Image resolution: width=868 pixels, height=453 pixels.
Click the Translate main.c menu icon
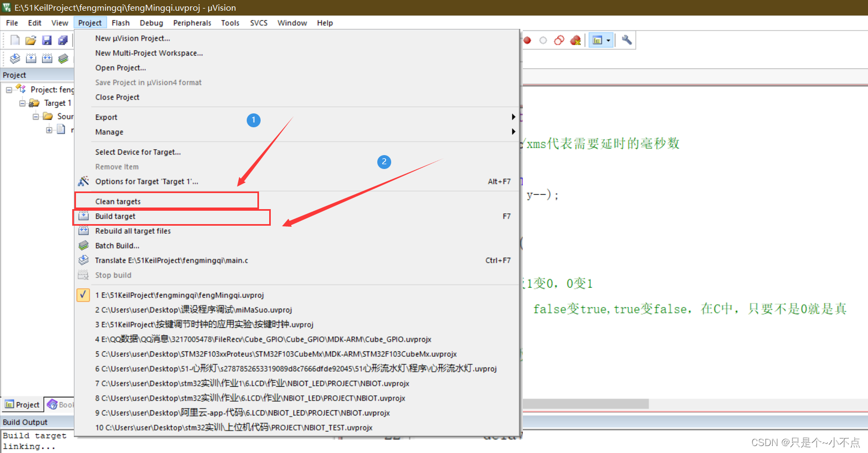[83, 260]
